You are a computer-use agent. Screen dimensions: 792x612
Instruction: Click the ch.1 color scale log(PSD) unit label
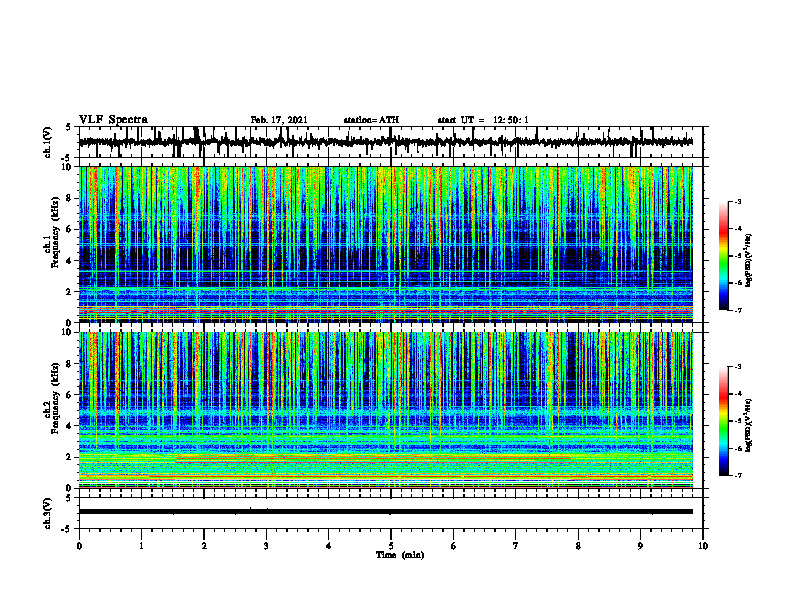coord(749,260)
